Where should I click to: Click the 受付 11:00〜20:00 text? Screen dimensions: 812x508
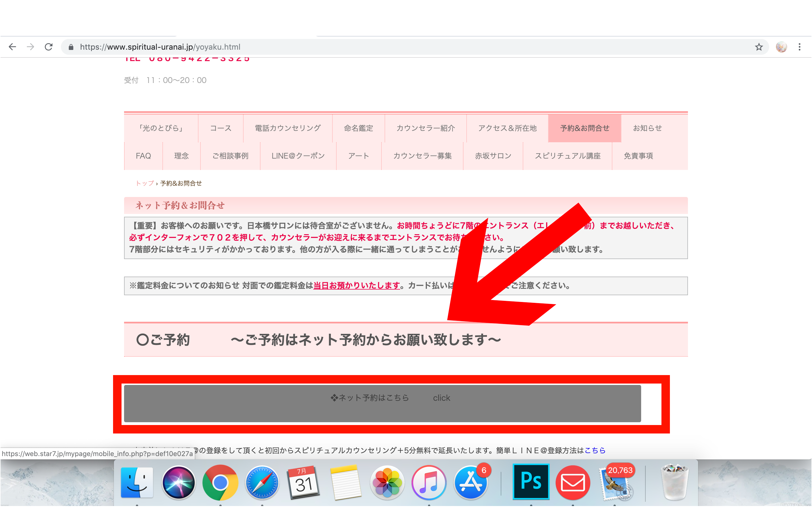point(165,80)
